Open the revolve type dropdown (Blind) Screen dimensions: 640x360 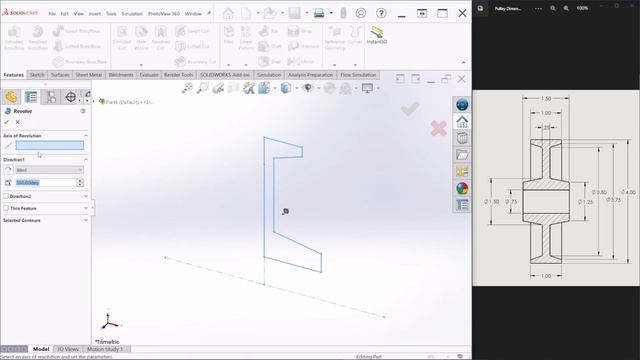(x=49, y=170)
